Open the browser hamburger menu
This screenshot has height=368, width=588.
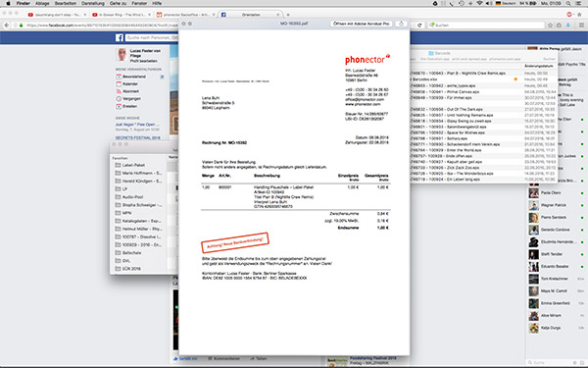click(x=581, y=26)
